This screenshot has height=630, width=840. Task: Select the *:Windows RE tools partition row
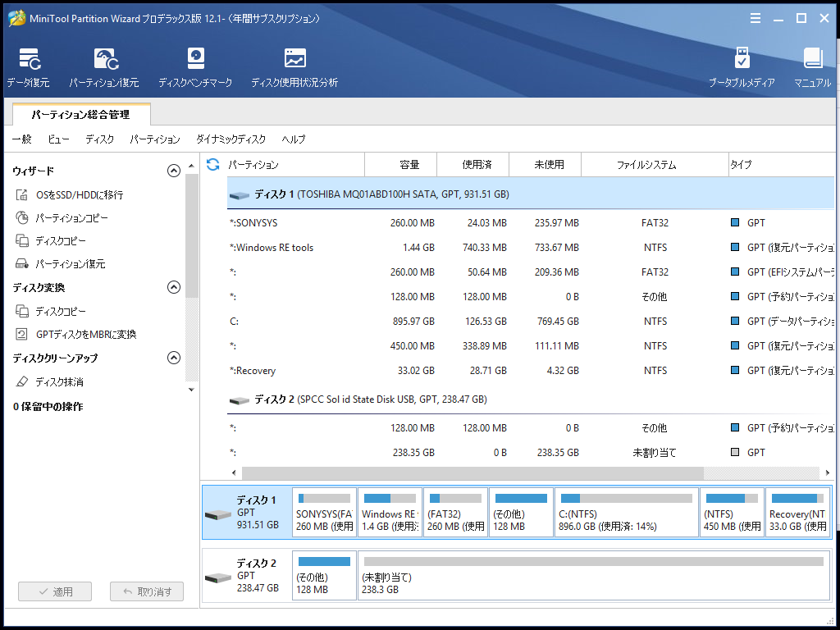(x=531, y=248)
